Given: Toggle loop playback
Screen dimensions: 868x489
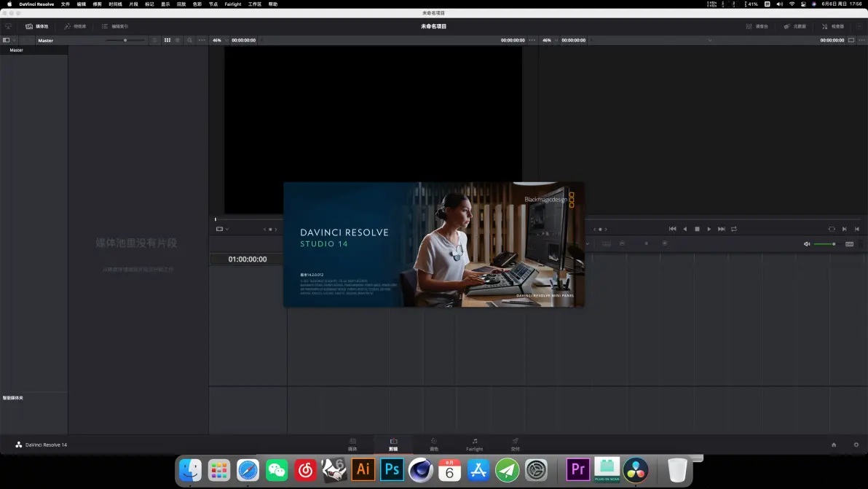Looking at the screenshot, I should (x=734, y=229).
